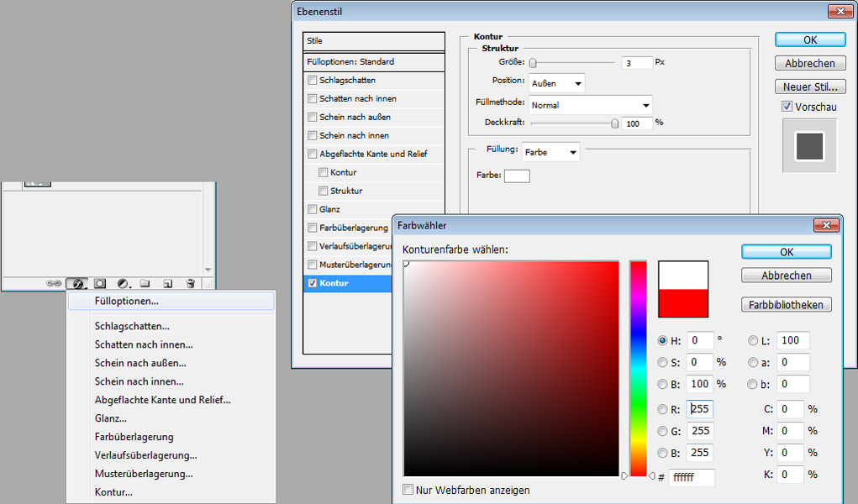Choose Schein nach innen... menu entry
858x504 pixels.
[171, 381]
